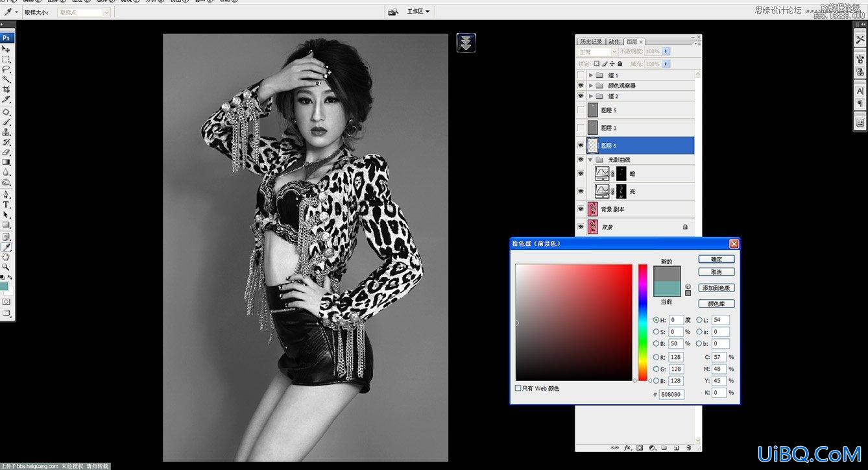Select the Lasso tool
This screenshot has width=868, height=470.
[x=6, y=69]
